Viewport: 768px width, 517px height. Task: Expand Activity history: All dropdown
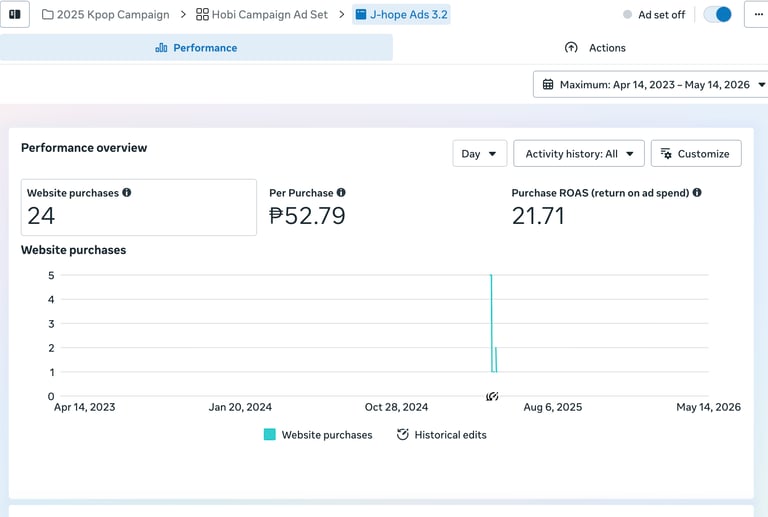click(x=579, y=154)
